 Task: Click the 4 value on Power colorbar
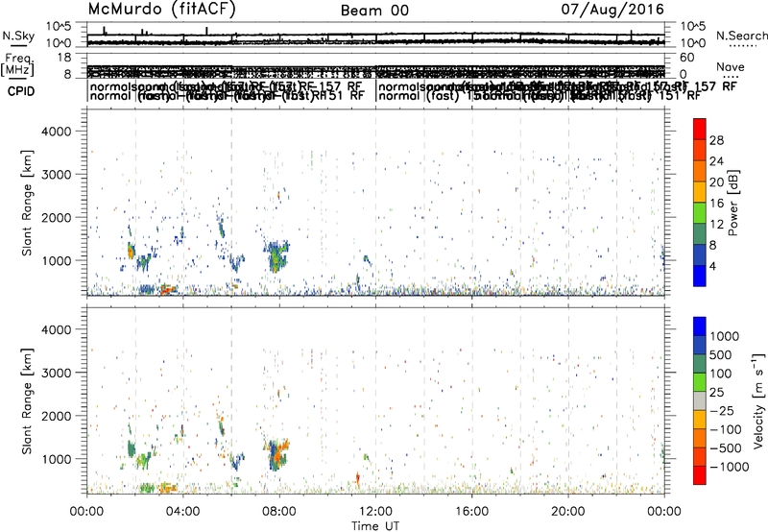(x=712, y=267)
